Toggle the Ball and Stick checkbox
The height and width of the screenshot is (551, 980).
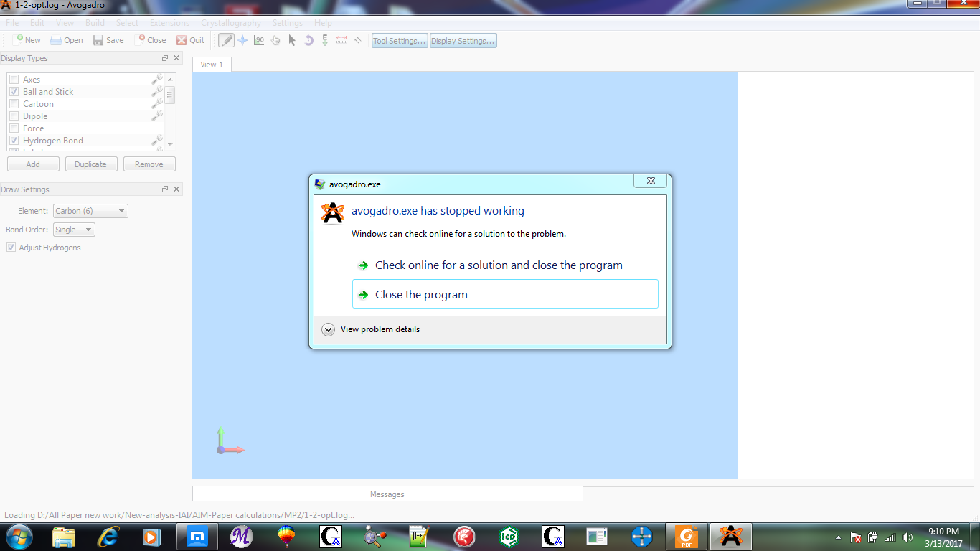[x=14, y=91]
